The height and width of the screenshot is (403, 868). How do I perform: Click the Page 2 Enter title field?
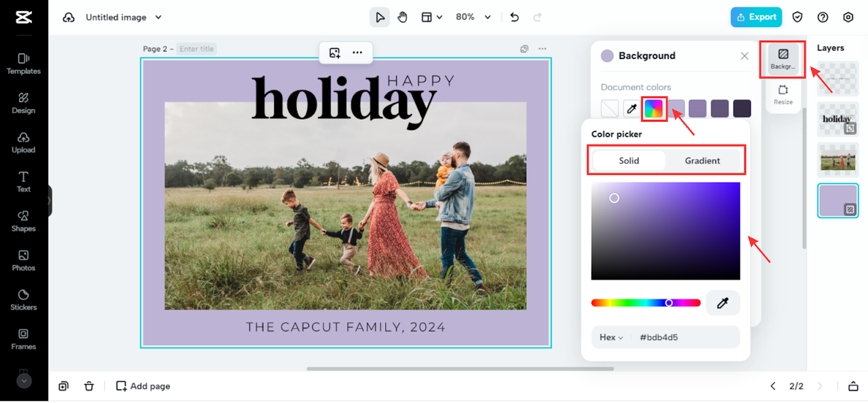click(x=197, y=49)
